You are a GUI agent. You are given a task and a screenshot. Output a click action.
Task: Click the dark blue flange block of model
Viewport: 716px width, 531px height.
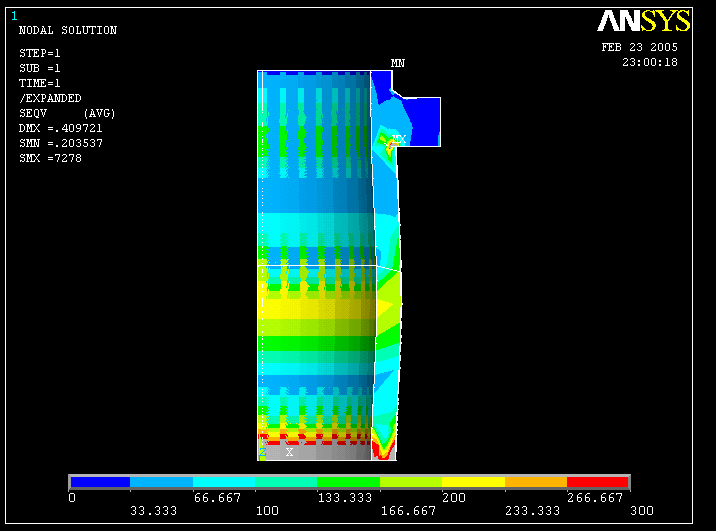426,121
